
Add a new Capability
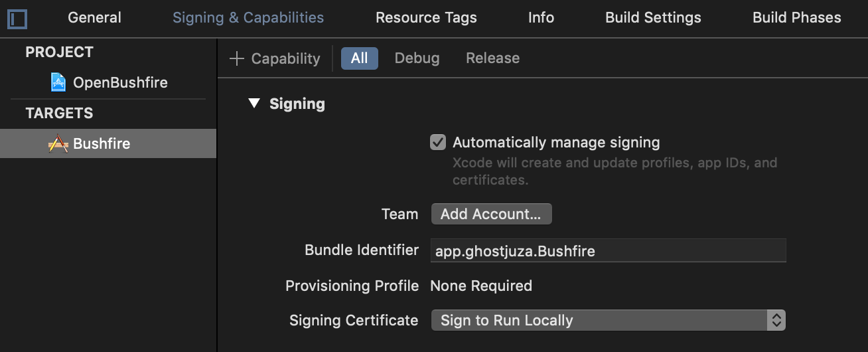(x=275, y=58)
